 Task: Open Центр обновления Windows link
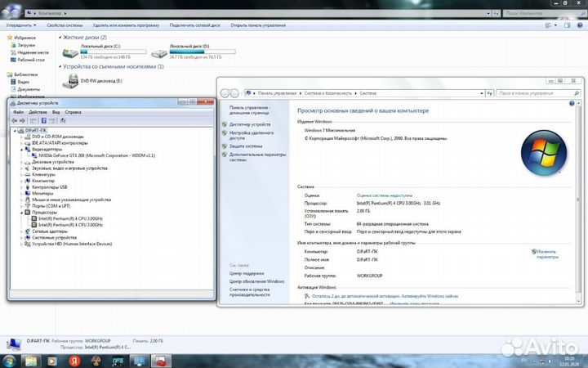click(x=257, y=281)
